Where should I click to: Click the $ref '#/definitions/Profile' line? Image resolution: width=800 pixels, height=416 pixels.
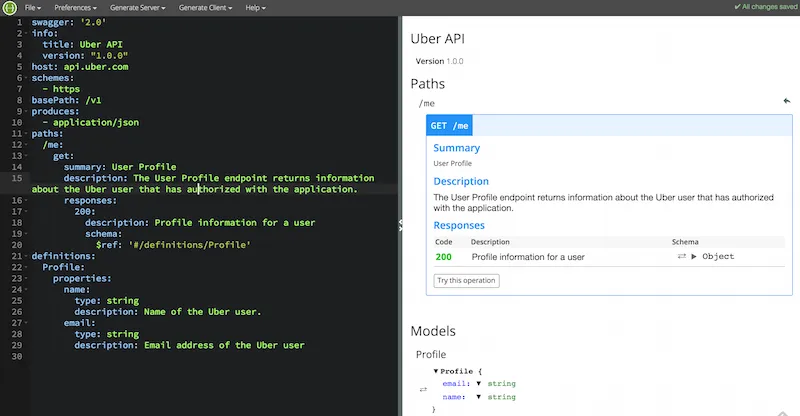click(173, 244)
